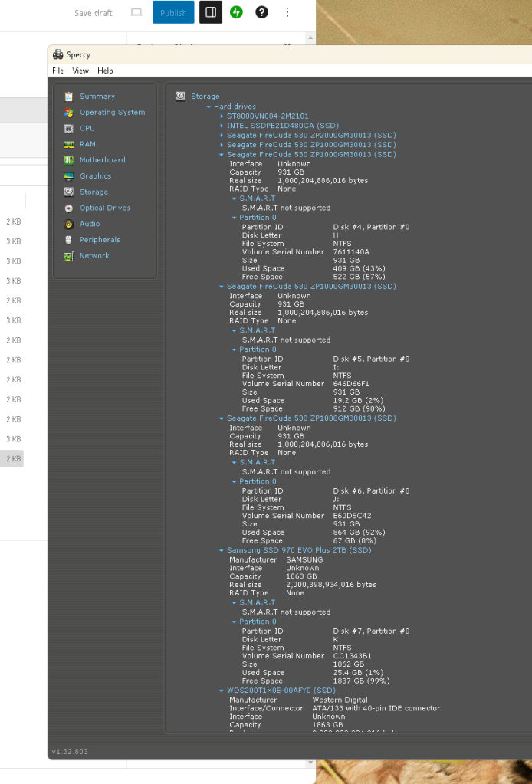Click 'ATA/133 with 40-pin IDE connector' value
Screen dimensions: 532x784
point(376,708)
